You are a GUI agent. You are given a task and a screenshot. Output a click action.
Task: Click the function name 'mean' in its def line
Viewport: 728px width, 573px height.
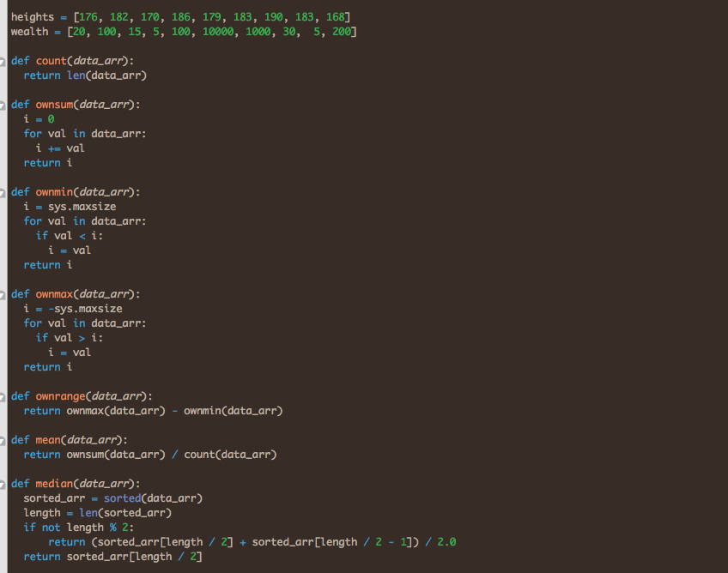48,439
